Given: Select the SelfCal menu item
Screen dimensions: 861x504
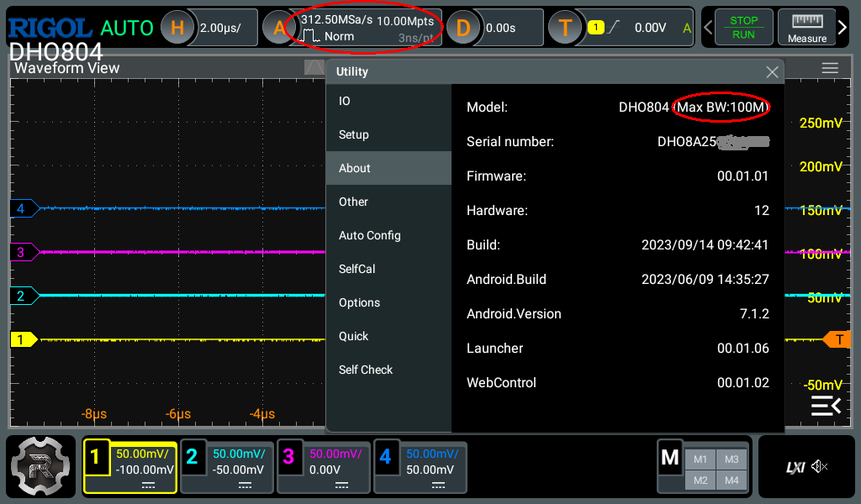Looking at the screenshot, I should pyautogui.click(x=357, y=269).
